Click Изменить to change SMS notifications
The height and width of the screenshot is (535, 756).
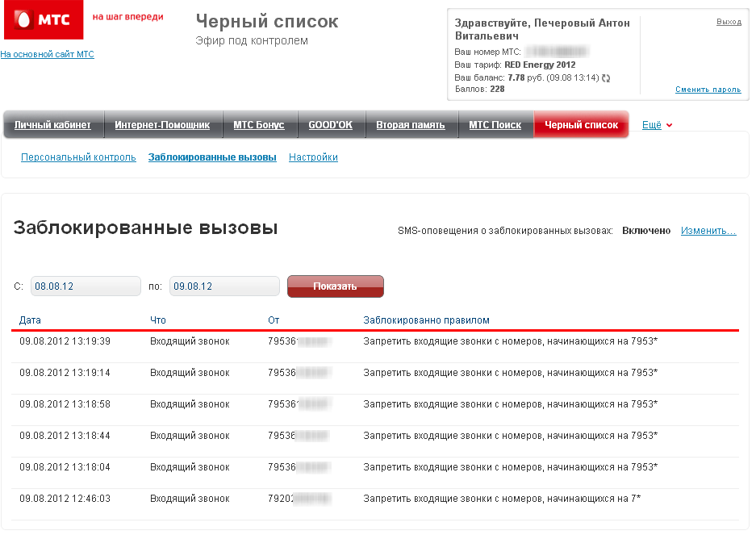[708, 231]
